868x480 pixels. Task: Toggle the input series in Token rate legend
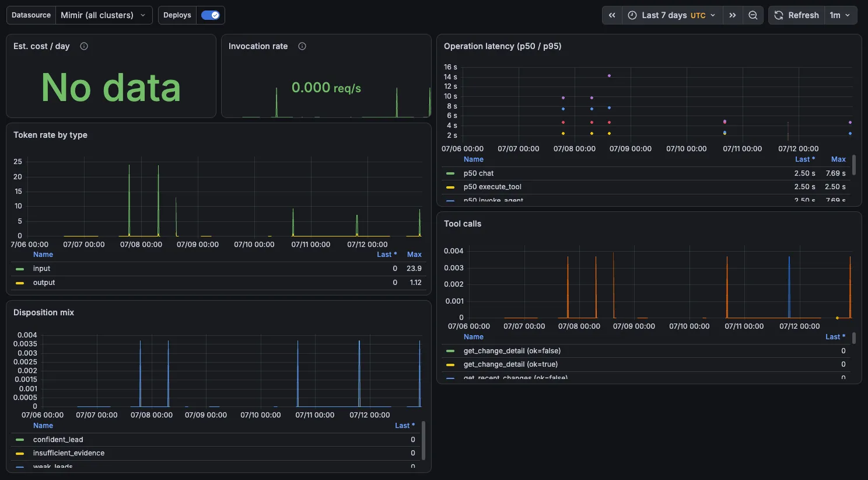[41, 269]
